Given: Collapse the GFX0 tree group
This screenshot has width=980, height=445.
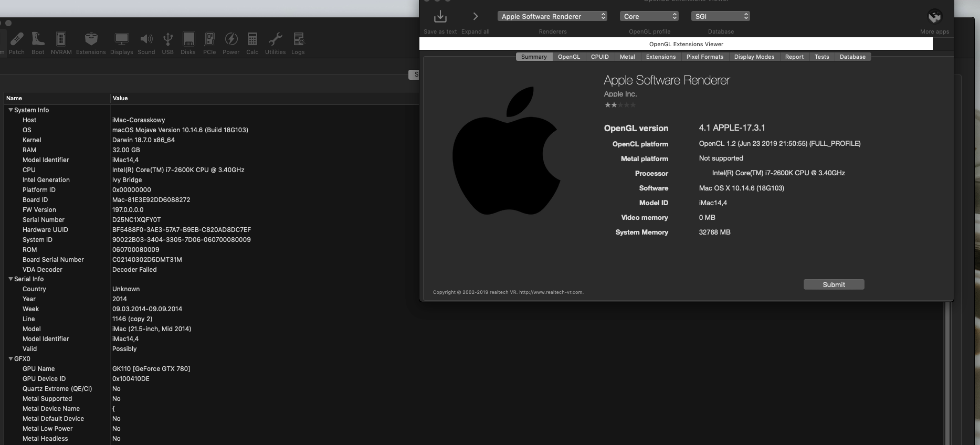Looking at the screenshot, I should (x=10, y=359).
